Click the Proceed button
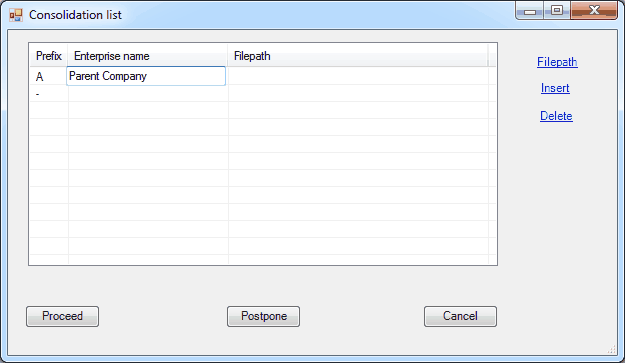This screenshot has height=363, width=625. 63,316
